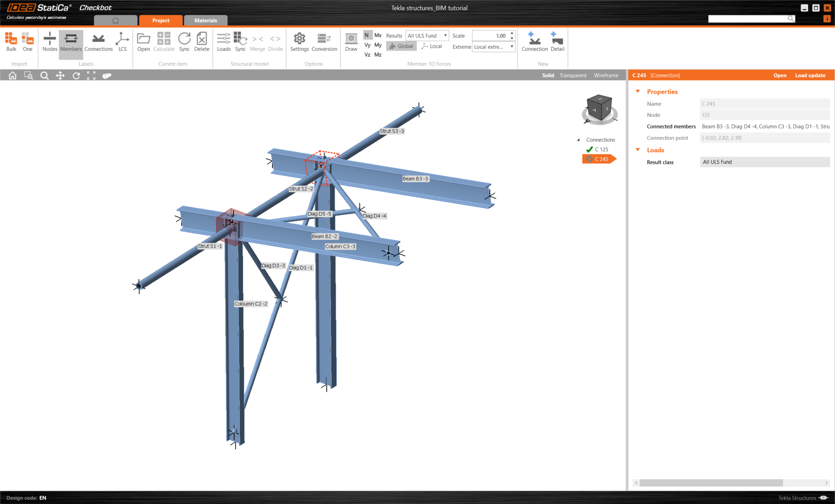This screenshot has height=504, width=835.
Task: Switch to the Materials tab
Action: coord(205,20)
